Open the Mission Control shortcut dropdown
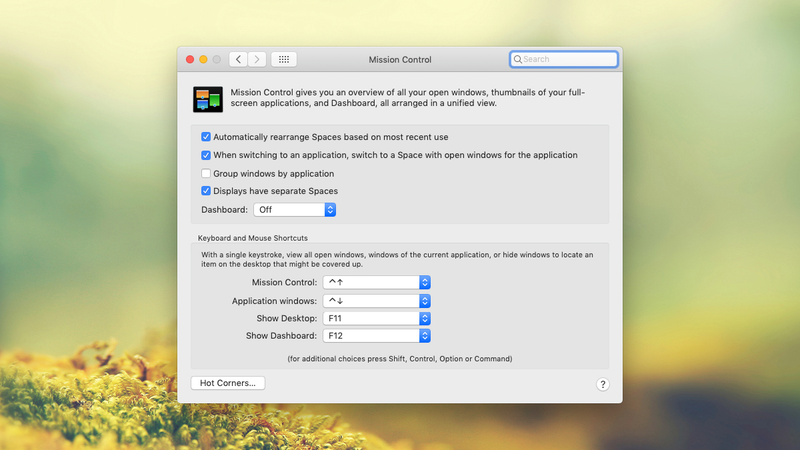Screen dimensions: 800x450 (377, 282)
